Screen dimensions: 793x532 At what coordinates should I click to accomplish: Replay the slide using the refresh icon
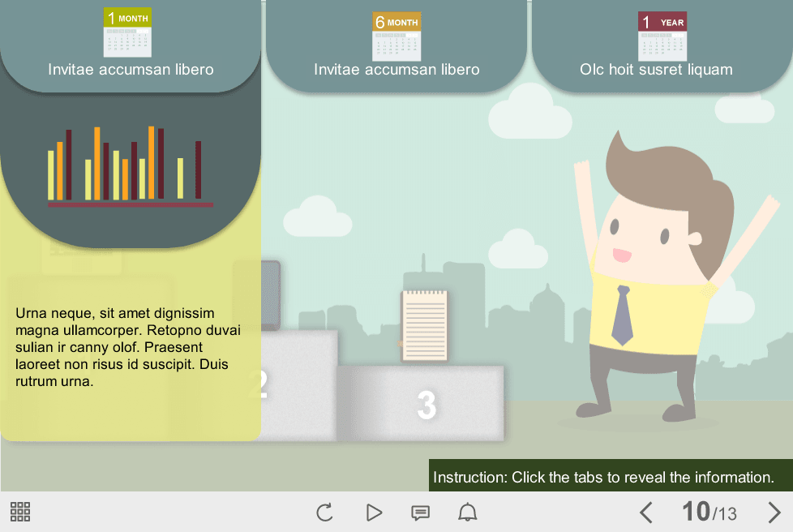click(x=324, y=512)
